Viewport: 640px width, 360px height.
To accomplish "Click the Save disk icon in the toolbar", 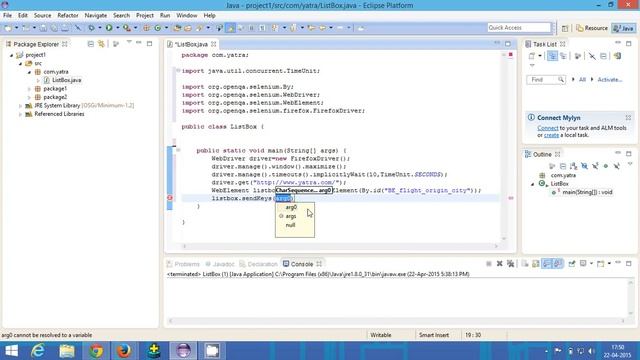I will 43,28.
